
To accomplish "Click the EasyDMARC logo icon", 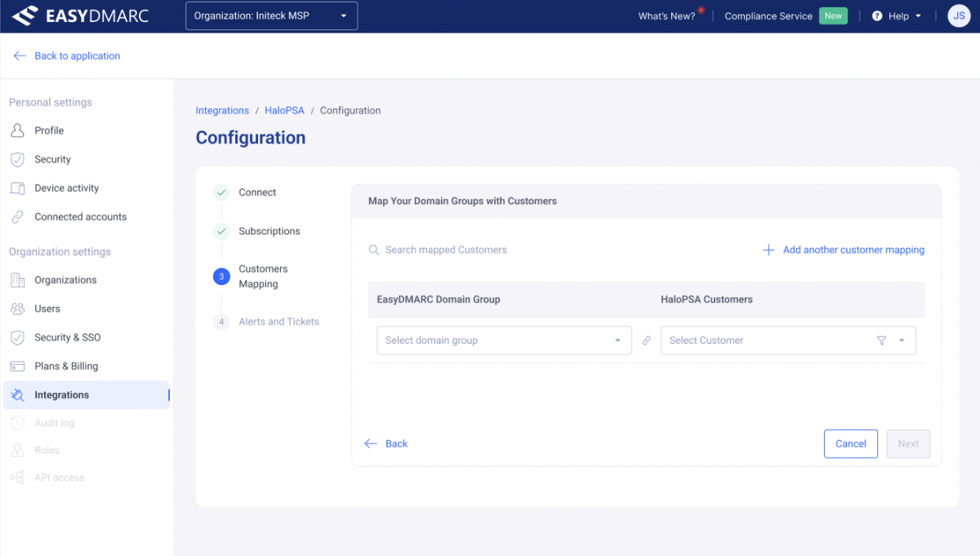I will [25, 15].
